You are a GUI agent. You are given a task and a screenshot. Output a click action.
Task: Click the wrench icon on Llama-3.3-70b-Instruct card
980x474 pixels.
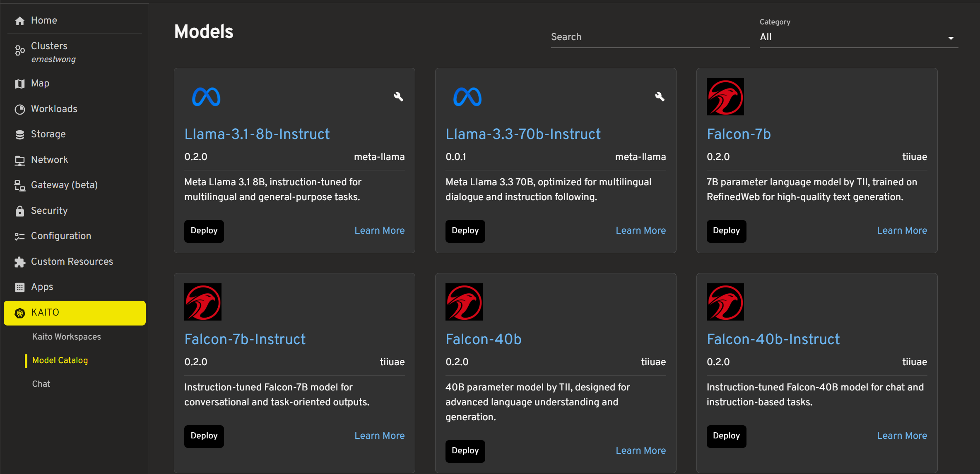(660, 97)
